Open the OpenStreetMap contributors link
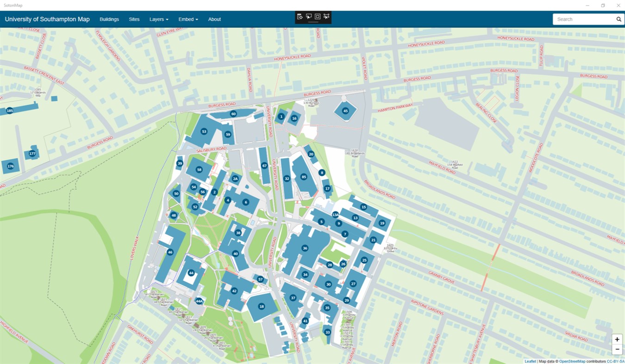 click(571, 361)
